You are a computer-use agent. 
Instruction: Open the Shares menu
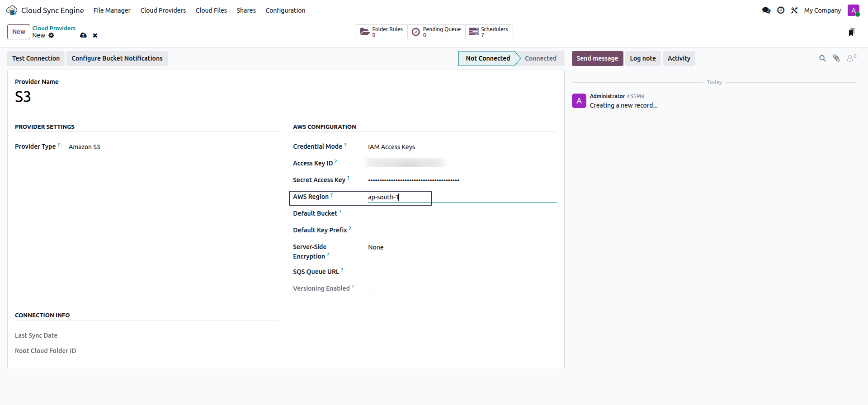pos(246,10)
